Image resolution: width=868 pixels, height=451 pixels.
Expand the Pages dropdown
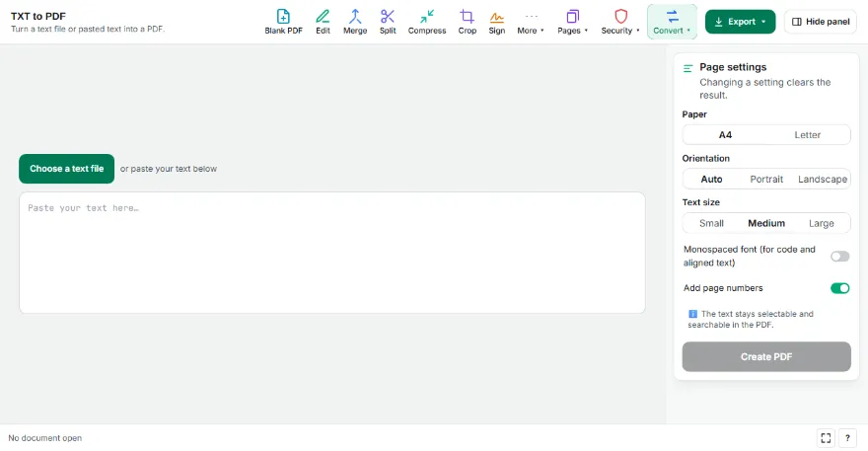click(x=572, y=22)
